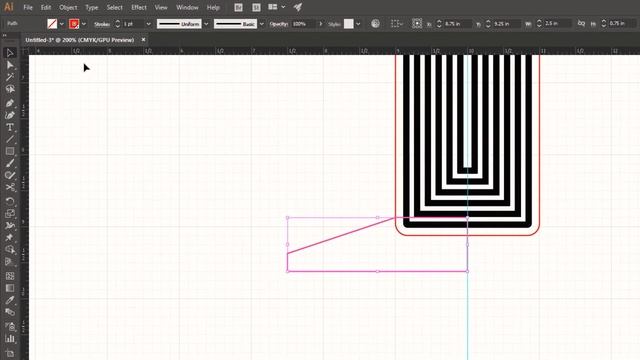Select the Curvature tool
Image resolution: width=640 pixels, height=360 pixels.
[10, 115]
